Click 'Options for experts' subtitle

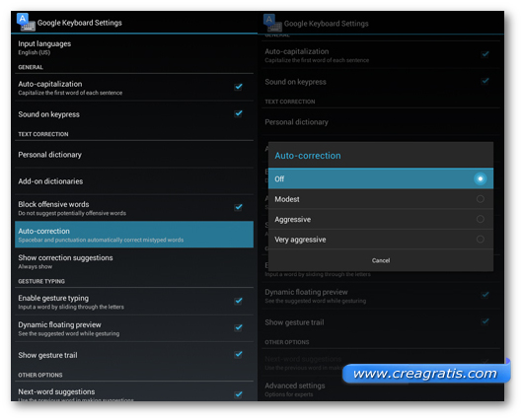coord(289,394)
